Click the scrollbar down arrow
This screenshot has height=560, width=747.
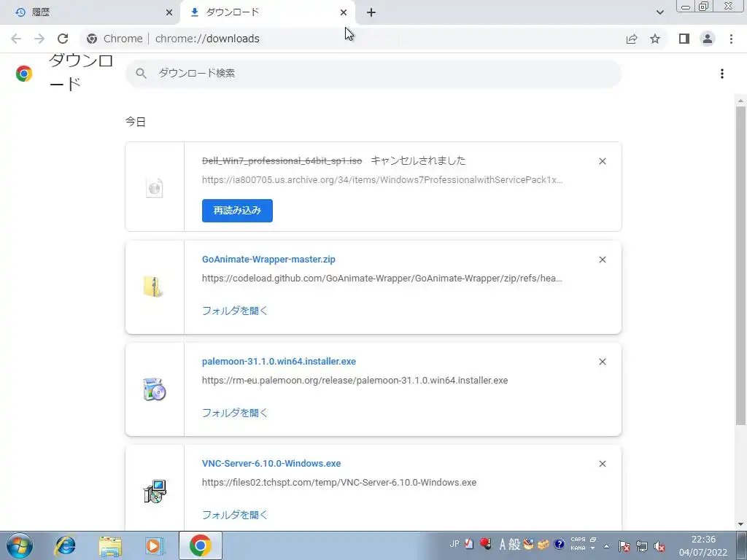[x=740, y=525]
